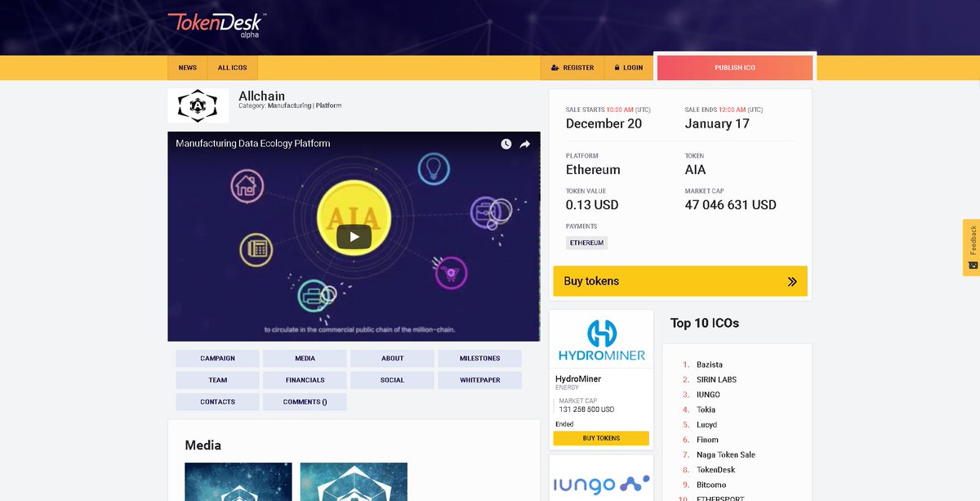980x501 pixels.
Task: Click the Watch later clock icon
Action: [x=506, y=144]
